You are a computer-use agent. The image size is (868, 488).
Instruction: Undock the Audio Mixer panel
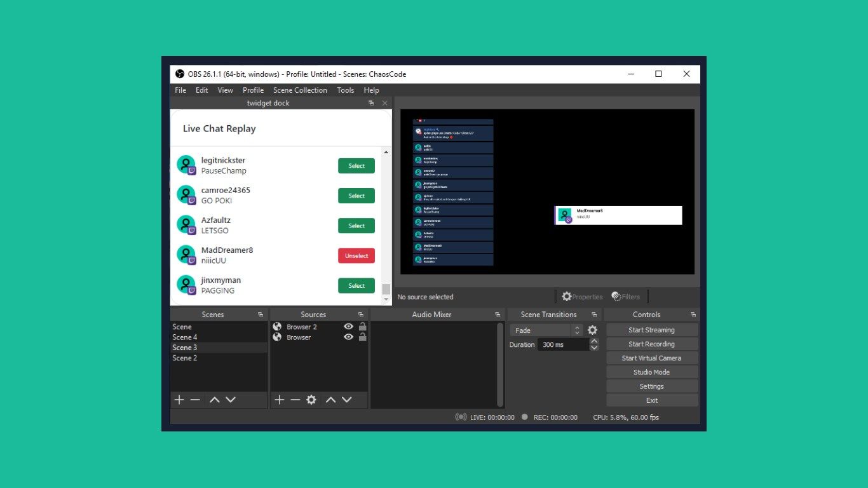coord(498,315)
